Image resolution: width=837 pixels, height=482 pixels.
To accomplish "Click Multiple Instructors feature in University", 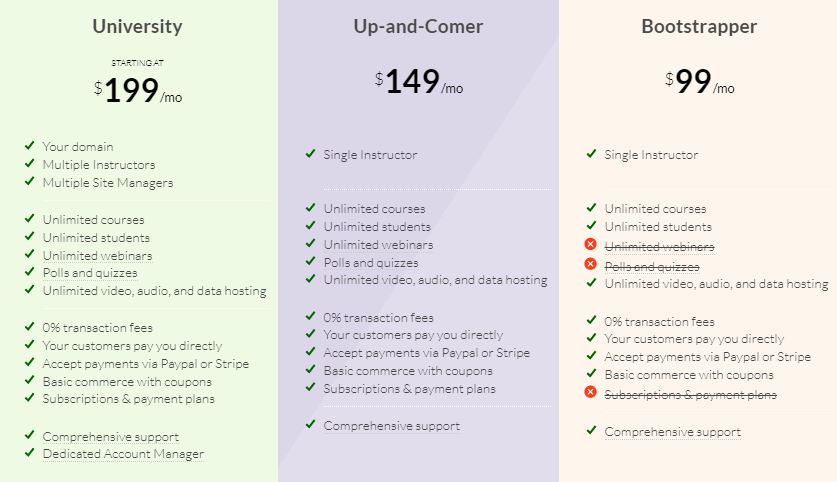I will tap(98, 164).
